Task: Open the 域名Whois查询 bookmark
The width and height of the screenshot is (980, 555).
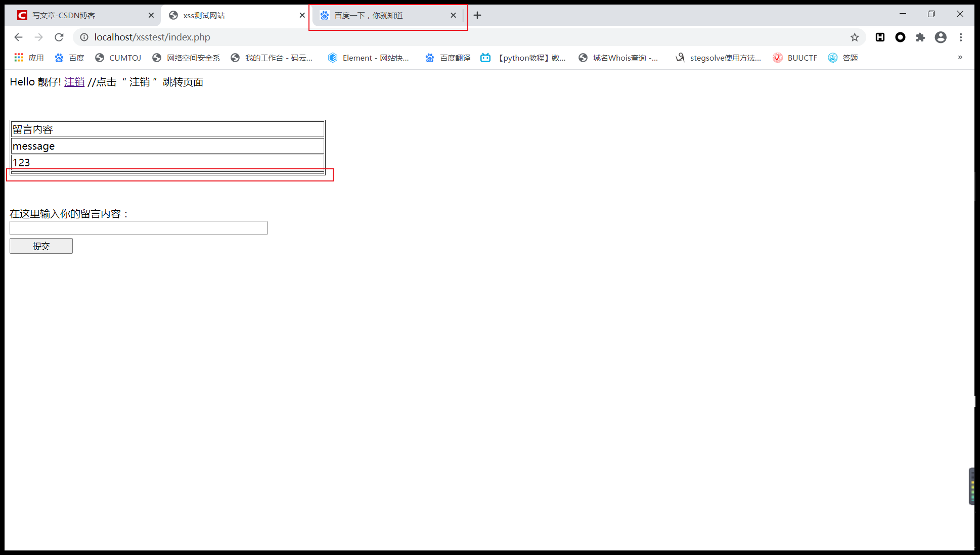Action: (618, 58)
